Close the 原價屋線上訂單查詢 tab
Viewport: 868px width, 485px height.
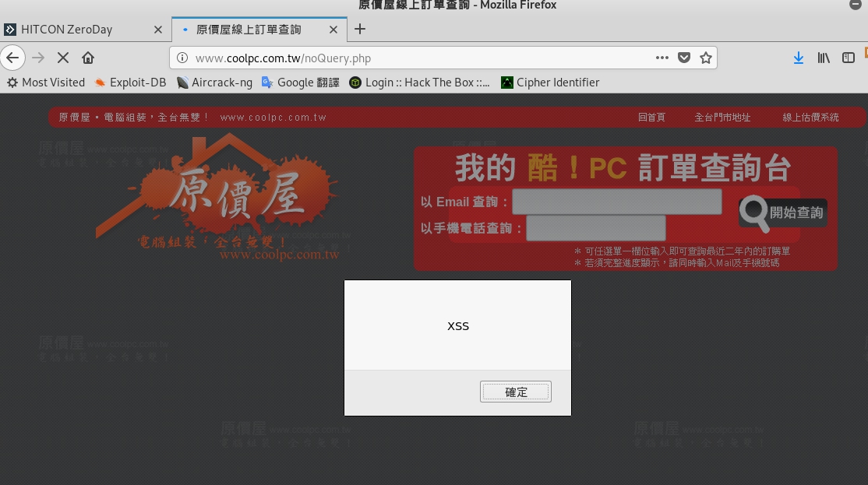point(333,30)
